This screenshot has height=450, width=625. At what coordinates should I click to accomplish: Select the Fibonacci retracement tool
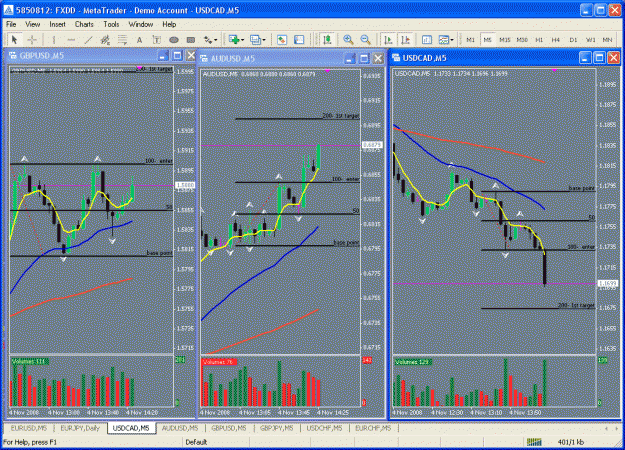click(122, 39)
